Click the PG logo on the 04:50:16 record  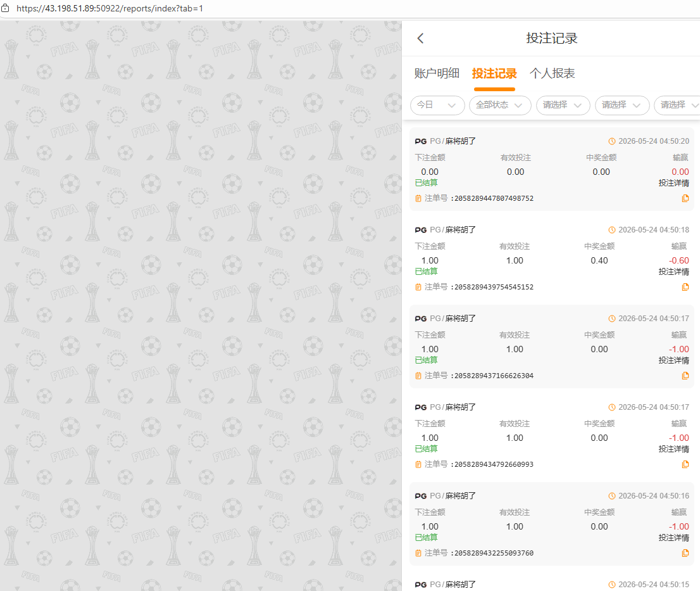pyautogui.click(x=420, y=496)
